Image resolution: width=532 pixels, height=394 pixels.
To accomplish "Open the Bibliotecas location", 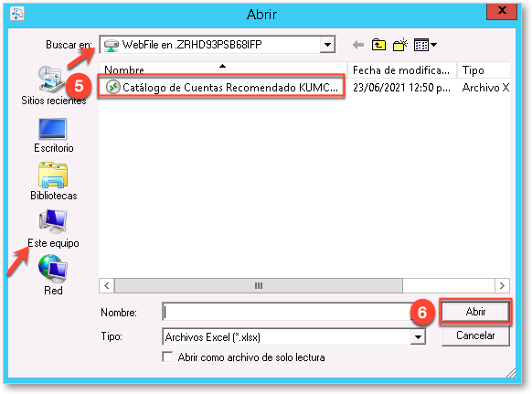I will [53, 182].
